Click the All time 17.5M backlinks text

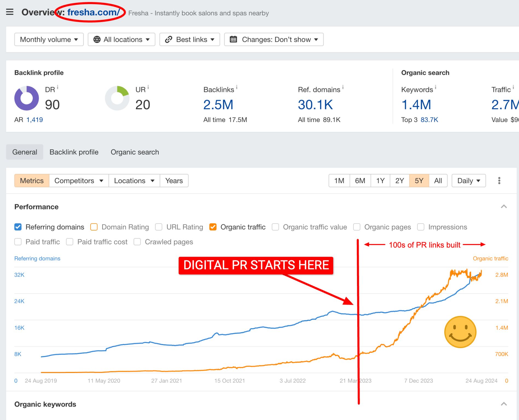225,120
